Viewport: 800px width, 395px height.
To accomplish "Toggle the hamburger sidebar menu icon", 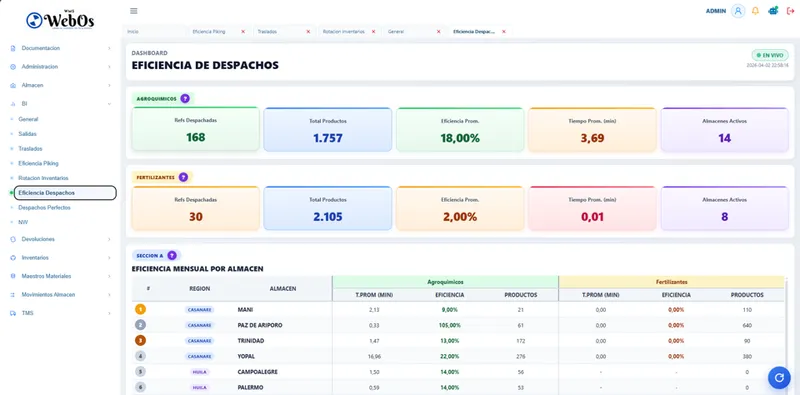I will pyautogui.click(x=134, y=11).
